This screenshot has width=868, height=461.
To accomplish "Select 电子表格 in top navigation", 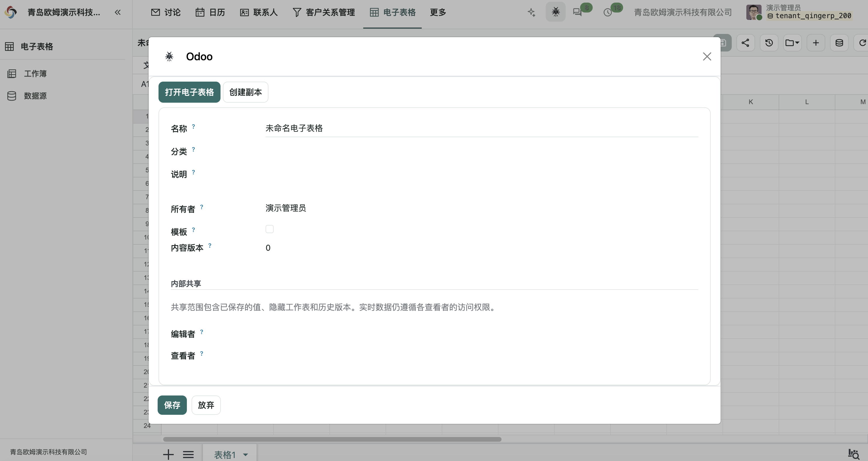I will tap(392, 13).
